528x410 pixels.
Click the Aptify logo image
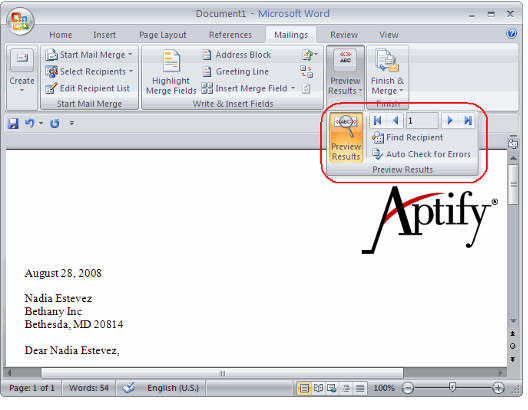point(430,220)
